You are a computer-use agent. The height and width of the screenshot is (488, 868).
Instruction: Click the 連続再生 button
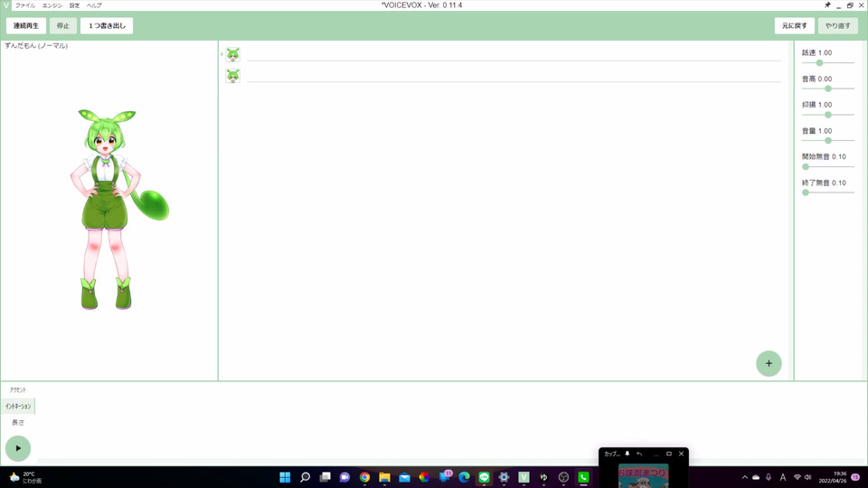tap(26, 25)
